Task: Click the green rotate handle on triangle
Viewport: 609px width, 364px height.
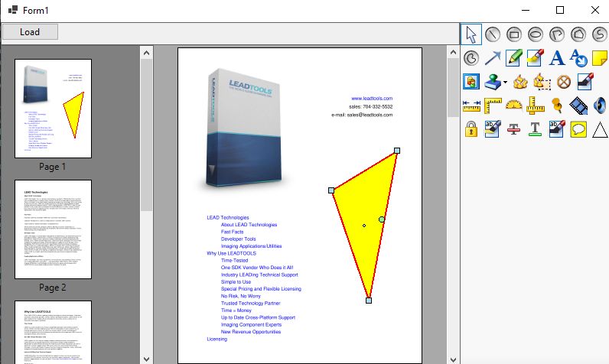Action: point(382,219)
